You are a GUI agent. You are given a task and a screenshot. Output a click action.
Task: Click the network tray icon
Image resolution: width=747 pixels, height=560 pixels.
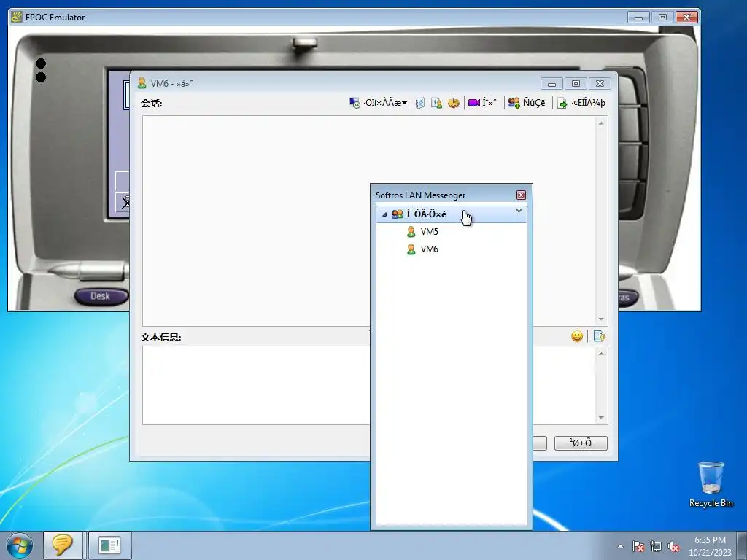656,546
